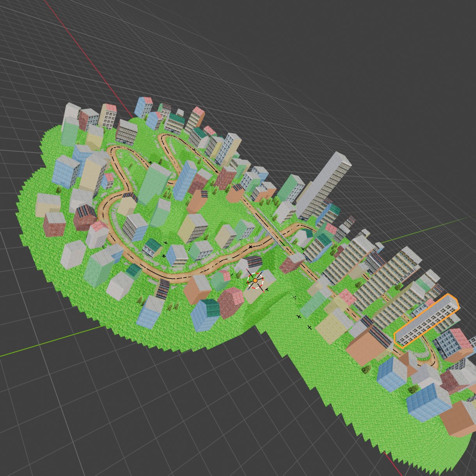
Task: Click the 3D cursor crosshair
Action: [255, 281]
